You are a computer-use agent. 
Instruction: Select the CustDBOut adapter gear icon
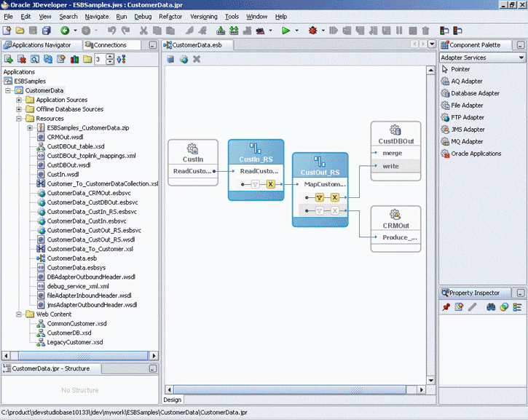coord(395,130)
